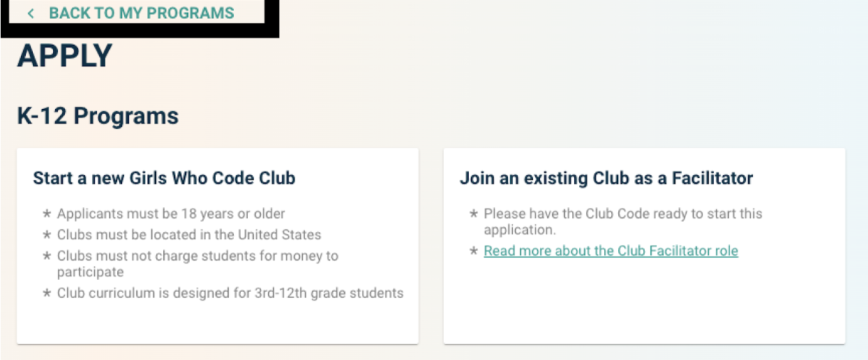Click star bullet beside "Clubs must not charge"
This screenshot has height=360, width=868.
(x=47, y=256)
